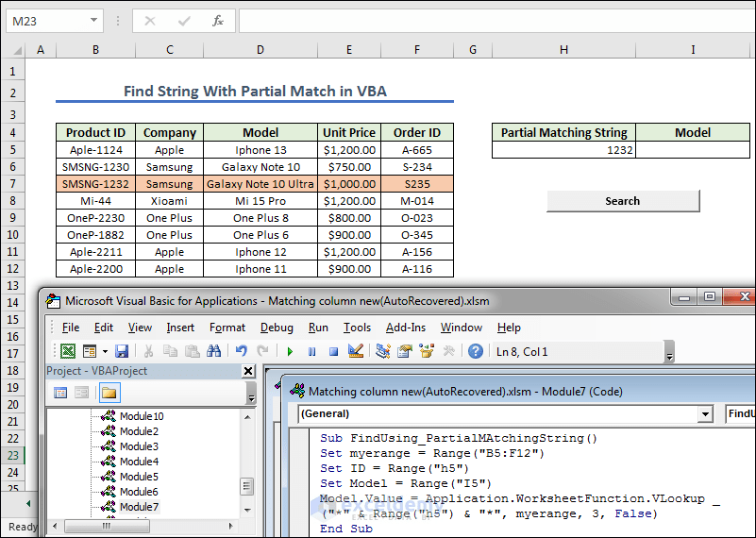Open the Help menu in VBA editor
This screenshot has width=756, height=538.
tap(509, 328)
